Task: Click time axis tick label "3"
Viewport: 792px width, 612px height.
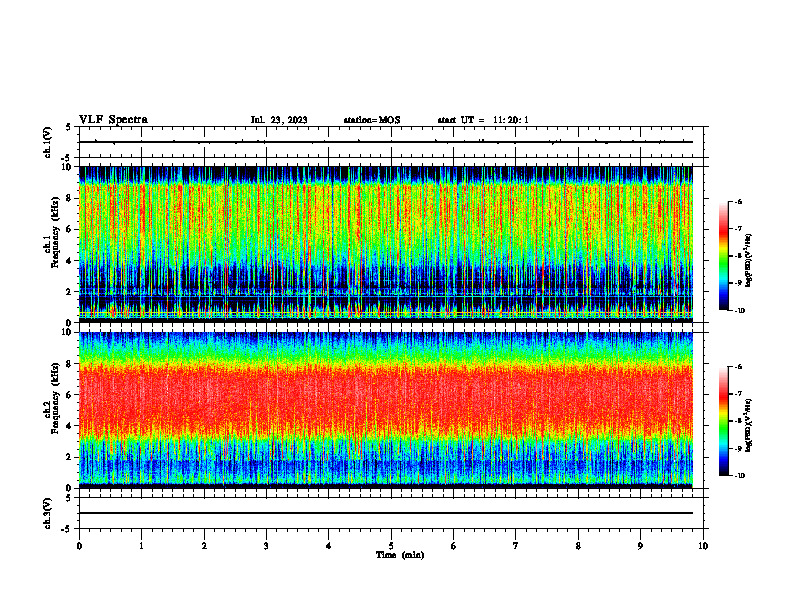Action: click(266, 546)
